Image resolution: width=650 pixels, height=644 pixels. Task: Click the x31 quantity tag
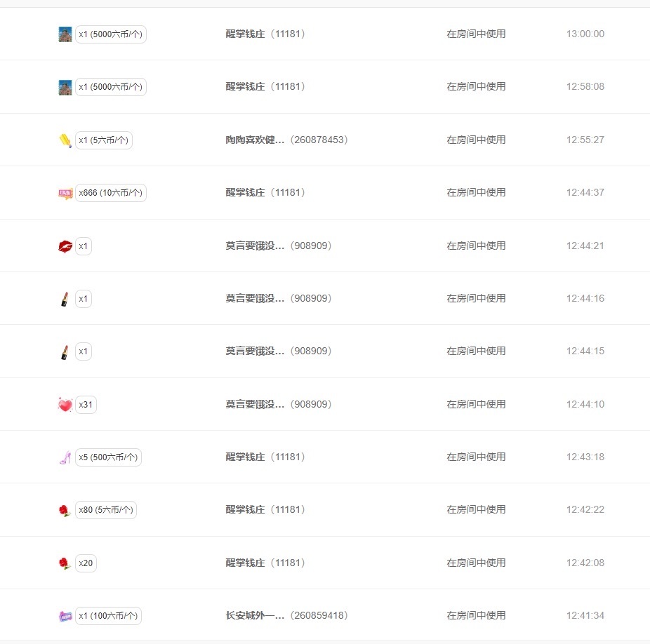[x=86, y=405]
